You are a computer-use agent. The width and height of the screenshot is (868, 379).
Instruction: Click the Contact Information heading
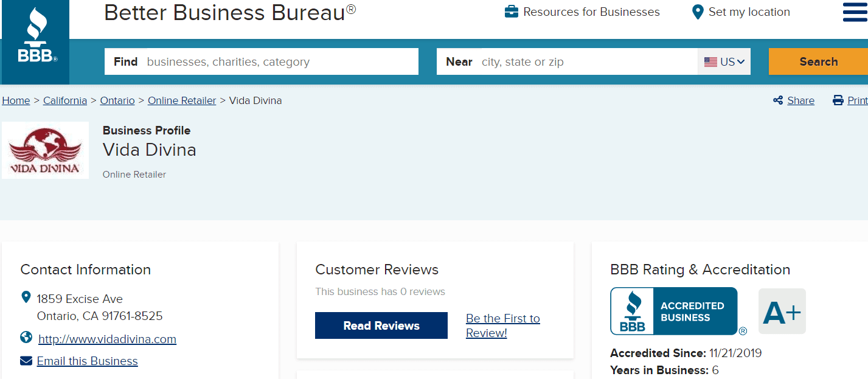pos(86,269)
